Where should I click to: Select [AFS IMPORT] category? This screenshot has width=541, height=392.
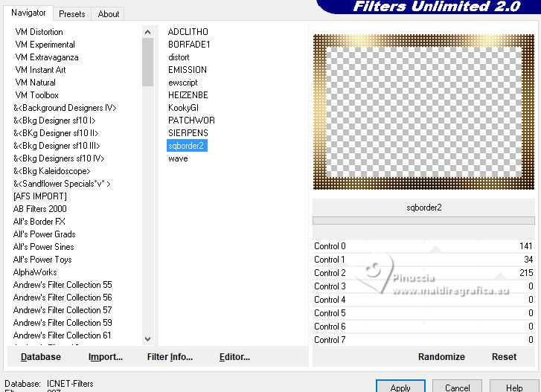point(40,196)
